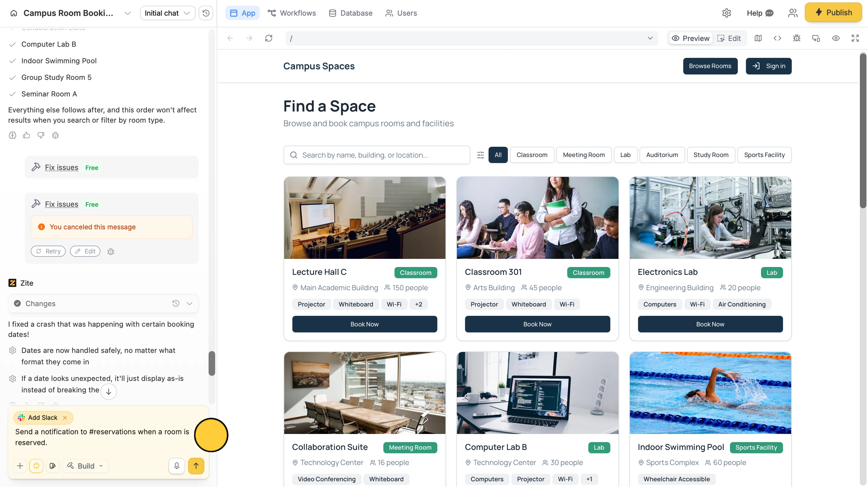The image size is (868, 487).
Task: Show more Computer Lab B amenities (+1)
Action: [x=589, y=479]
